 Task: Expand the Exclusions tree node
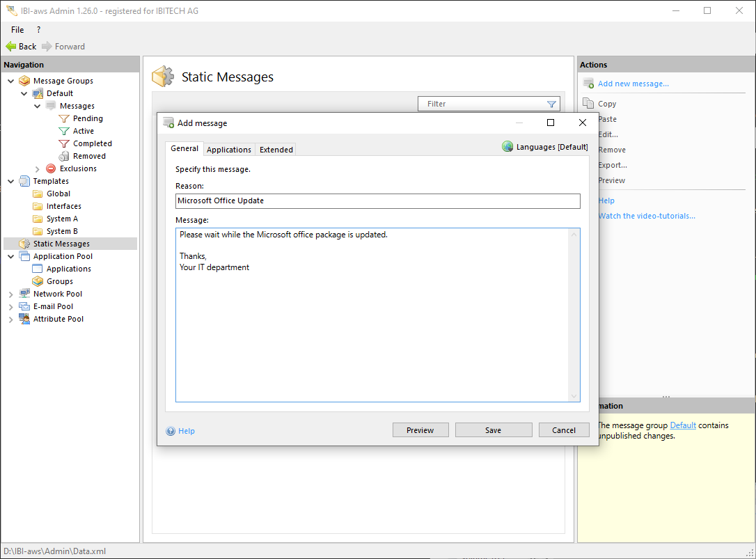(38, 168)
